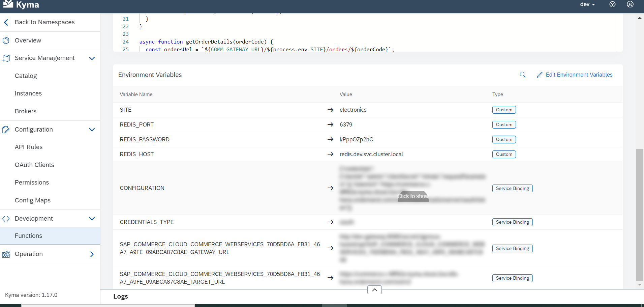Click the Development sidebar icon
644x307 pixels.
[6, 218]
